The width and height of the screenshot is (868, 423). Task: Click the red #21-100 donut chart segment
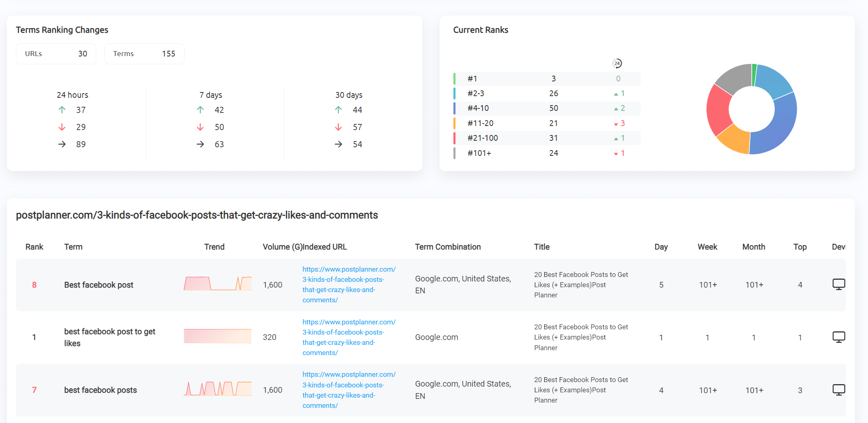[719, 110]
